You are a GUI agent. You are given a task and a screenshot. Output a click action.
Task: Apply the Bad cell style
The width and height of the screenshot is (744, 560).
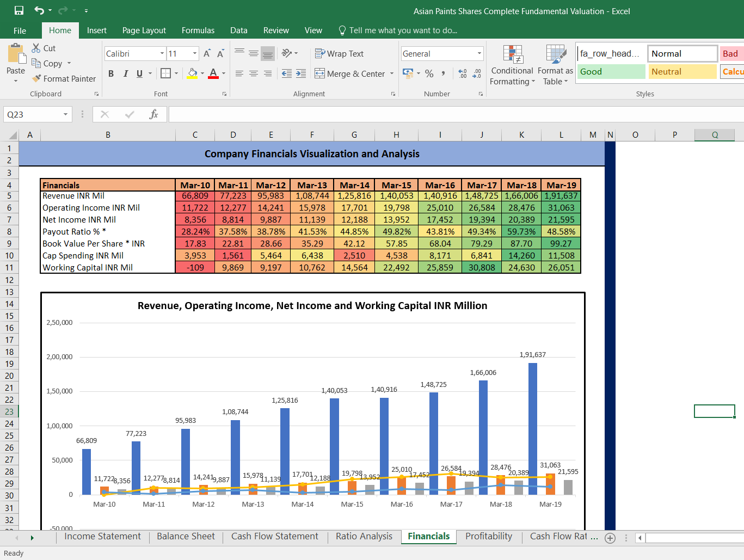coord(731,53)
